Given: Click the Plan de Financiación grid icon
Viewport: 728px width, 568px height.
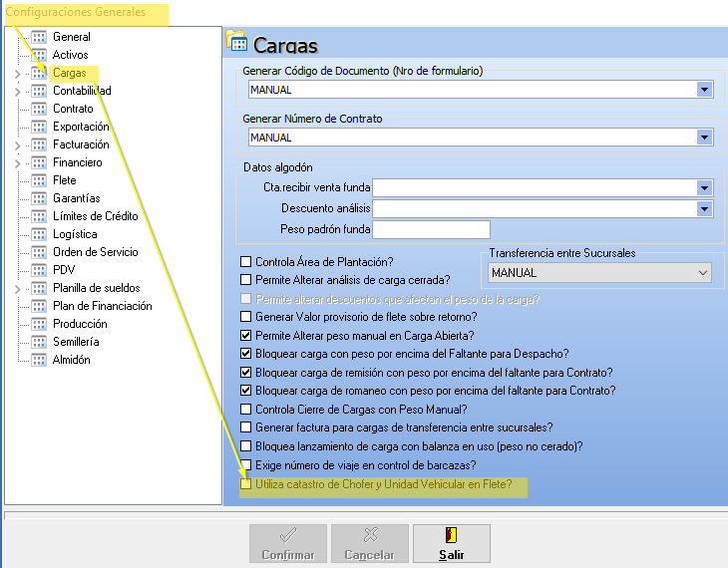Looking at the screenshot, I should (39, 306).
